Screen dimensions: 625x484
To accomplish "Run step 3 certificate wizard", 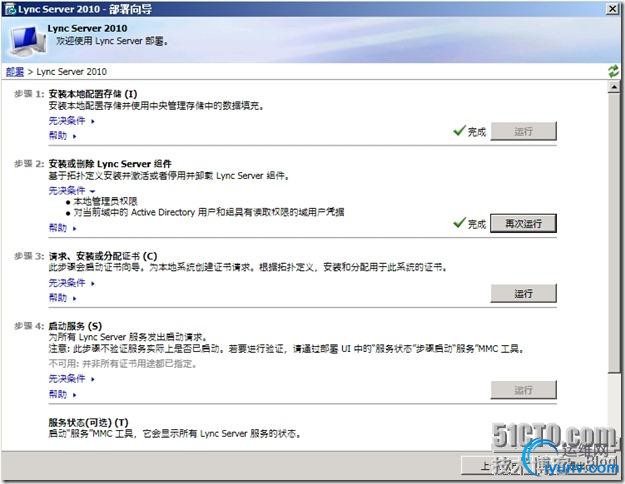I will click(523, 293).
